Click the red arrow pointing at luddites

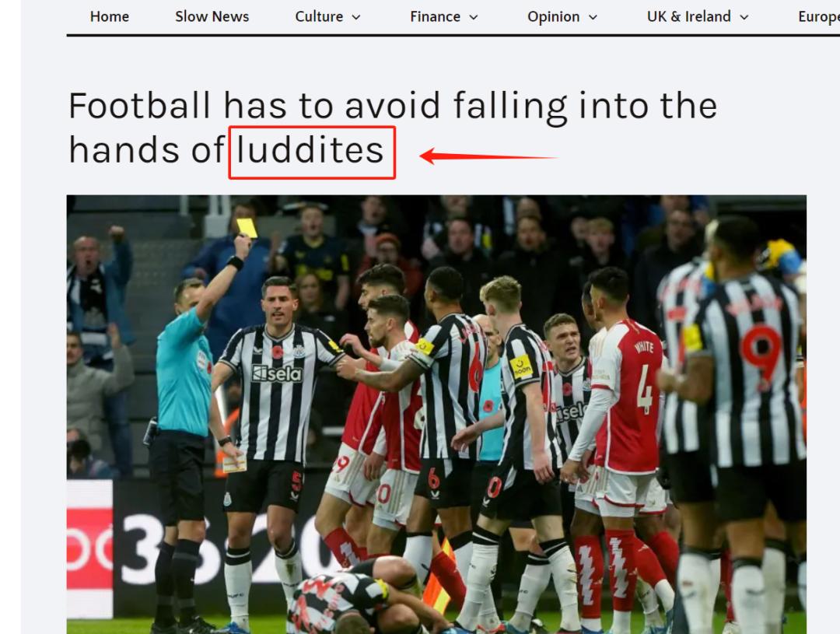488,156
